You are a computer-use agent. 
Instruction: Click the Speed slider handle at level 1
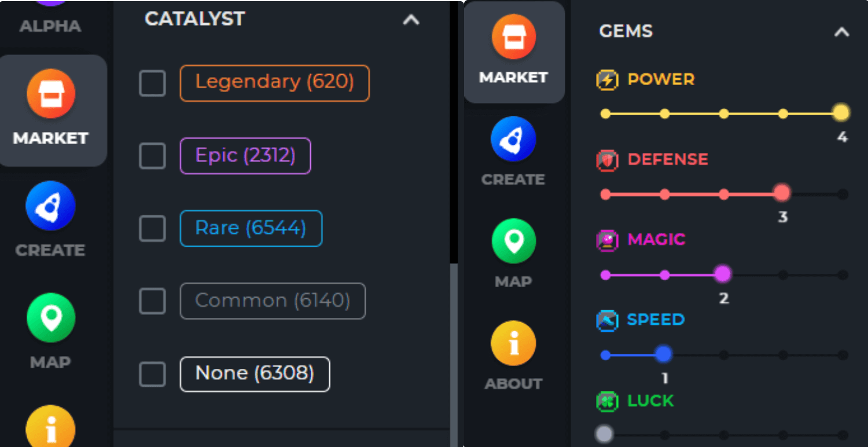664,354
